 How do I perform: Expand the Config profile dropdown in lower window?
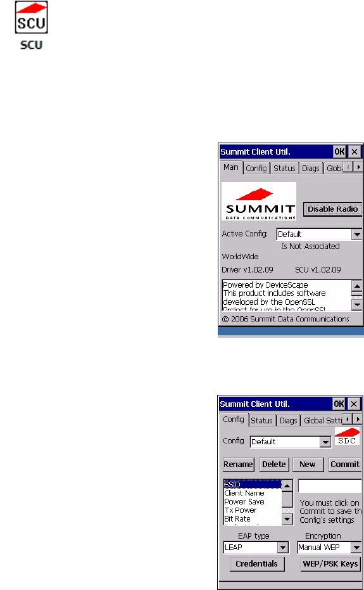pyautogui.click(x=291, y=441)
